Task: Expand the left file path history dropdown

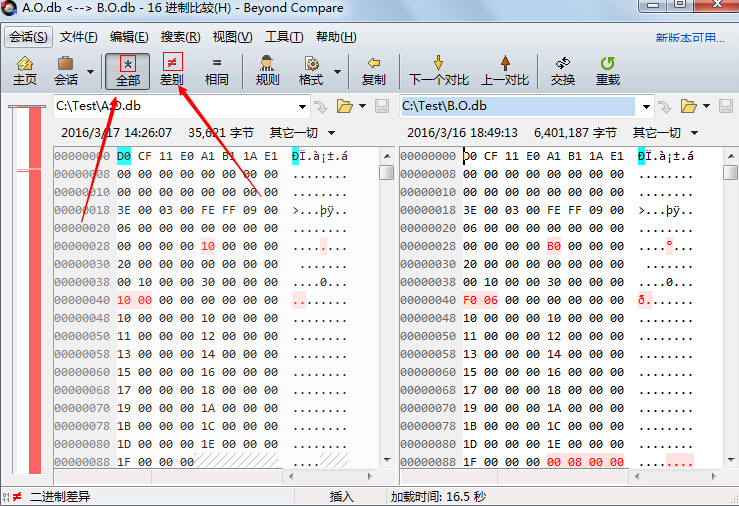Action: point(303,106)
